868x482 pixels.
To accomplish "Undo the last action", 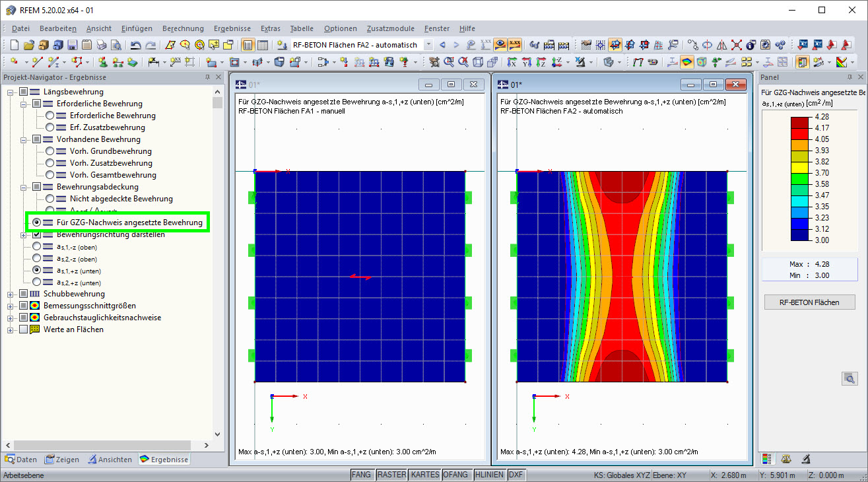I will click(135, 45).
